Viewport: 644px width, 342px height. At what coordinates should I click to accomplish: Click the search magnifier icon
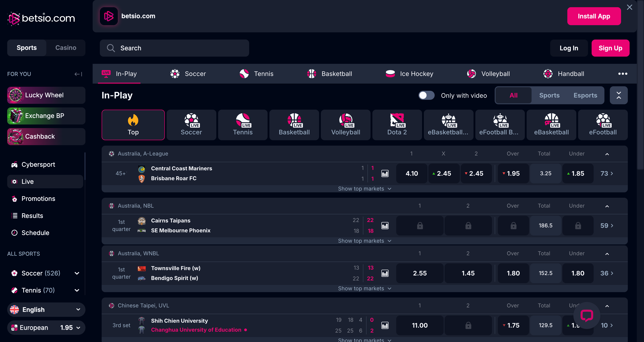tap(111, 48)
